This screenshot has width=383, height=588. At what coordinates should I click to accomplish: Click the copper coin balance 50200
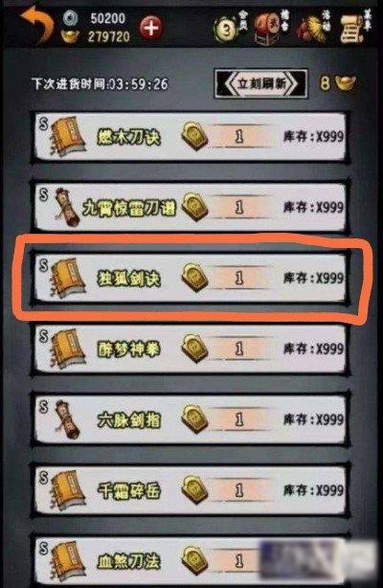(x=108, y=18)
